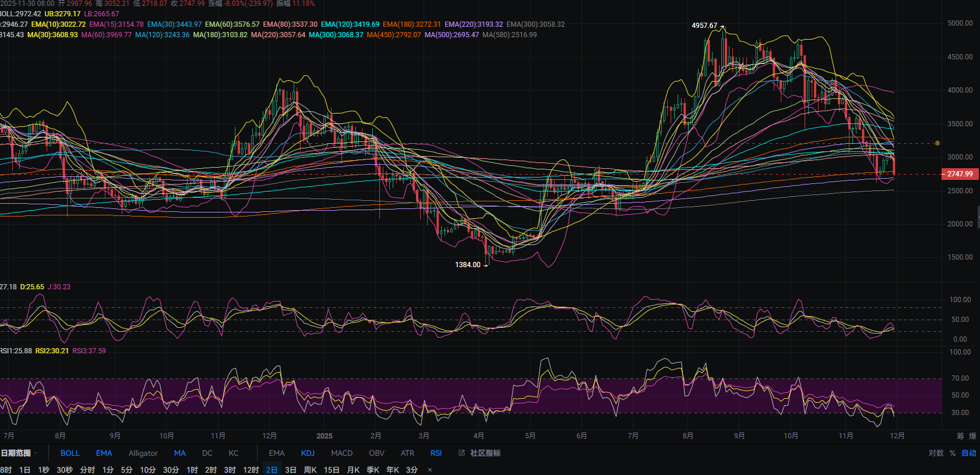Click the 社区指标 link
The height and width of the screenshot is (475, 980).
tap(485, 453)
